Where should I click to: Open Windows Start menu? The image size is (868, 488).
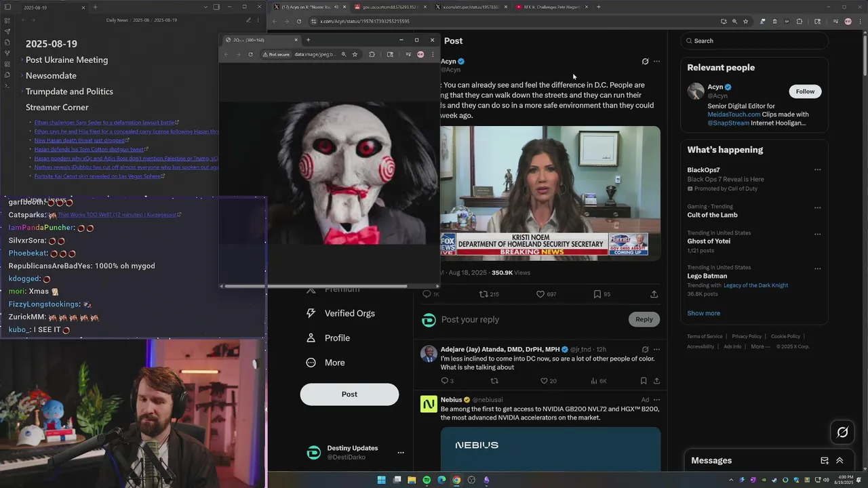coord(382,480)
